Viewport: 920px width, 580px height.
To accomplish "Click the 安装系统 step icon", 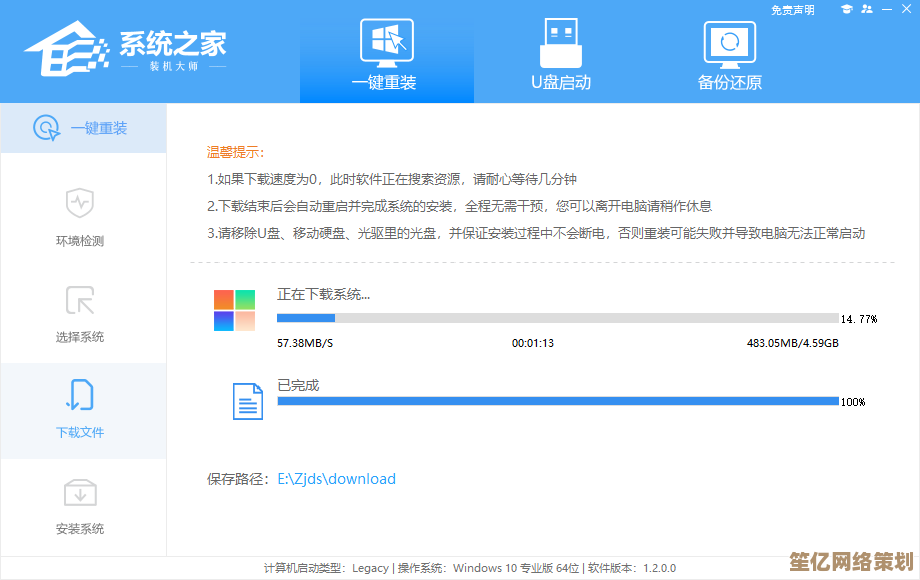I will click(79, 492).
